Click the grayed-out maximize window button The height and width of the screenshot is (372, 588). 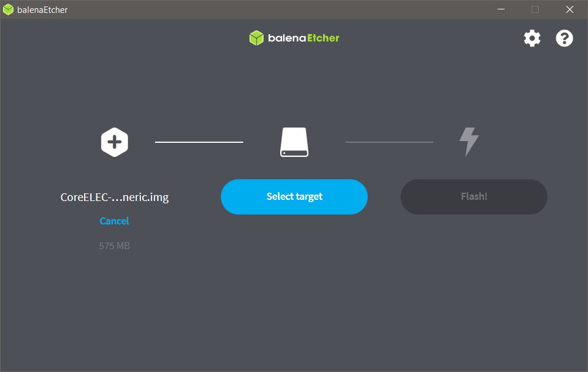(x=535, y=9)
